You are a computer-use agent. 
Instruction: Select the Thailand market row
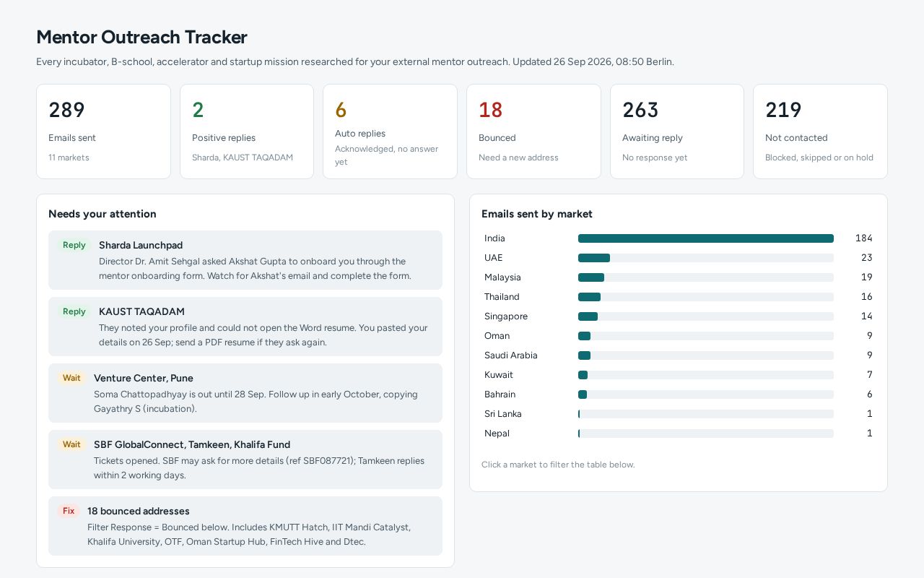pos(679,297)
